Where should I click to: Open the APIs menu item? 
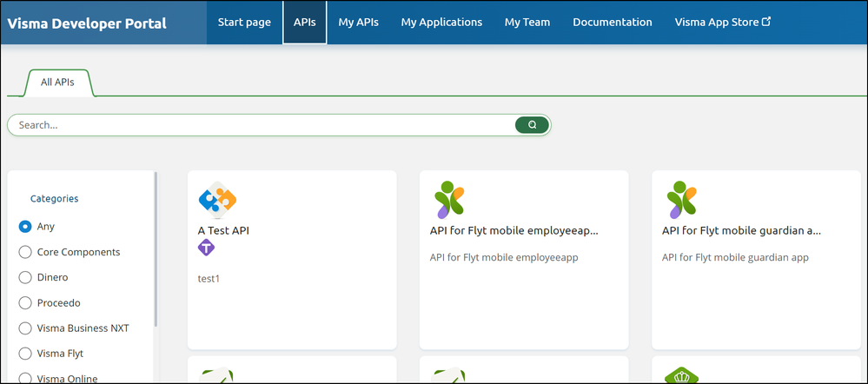tap(304, 22)
